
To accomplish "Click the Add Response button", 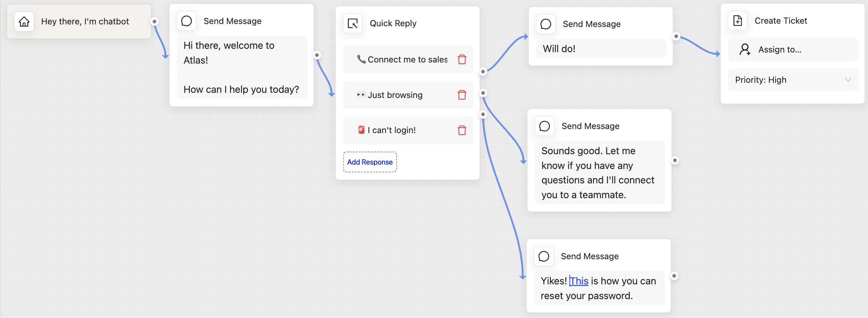I will pyautogui.click(x=370, y=162).
